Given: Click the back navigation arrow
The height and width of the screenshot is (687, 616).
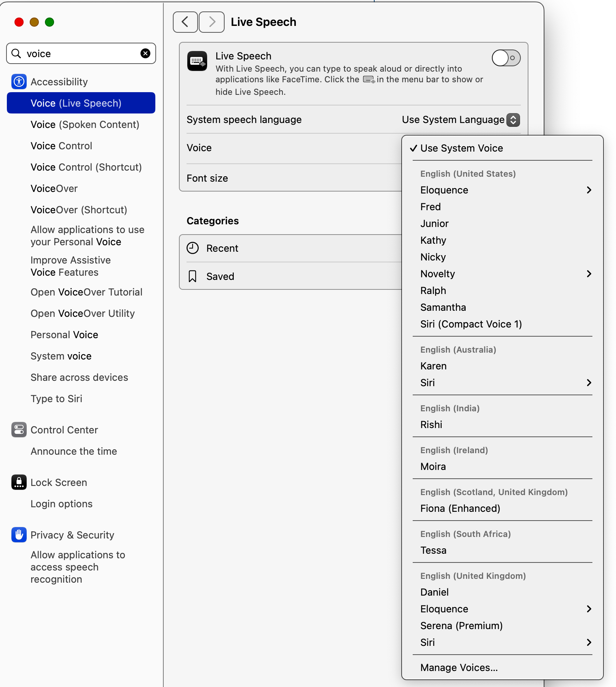Looking at the screenshot, I should pyautogui.click(x=185, y=22).
